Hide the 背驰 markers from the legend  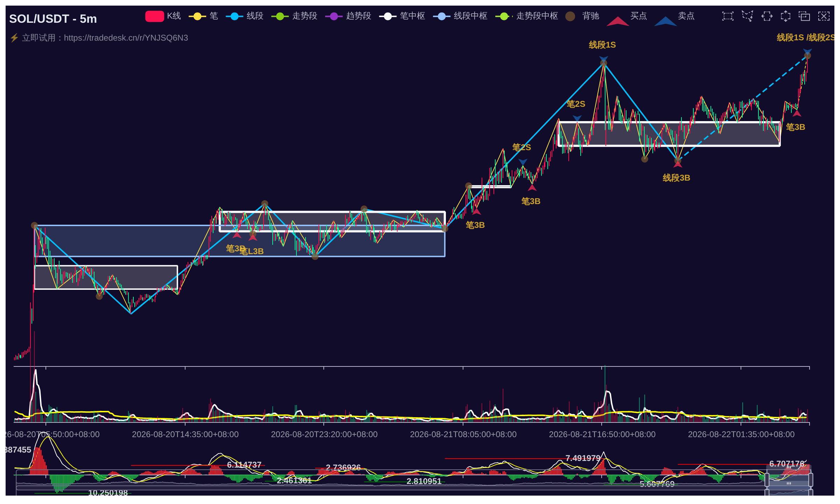[582, 16]
